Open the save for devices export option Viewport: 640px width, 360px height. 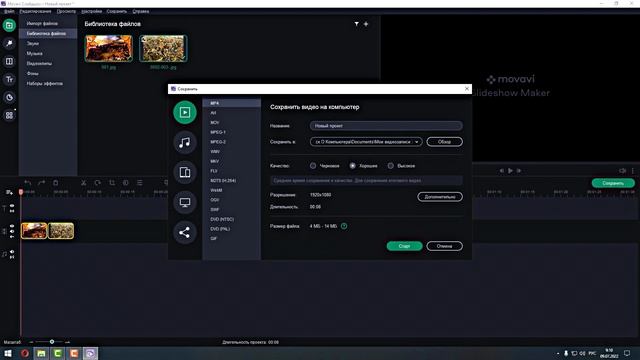pyautogui.click(x=185, y=172)
